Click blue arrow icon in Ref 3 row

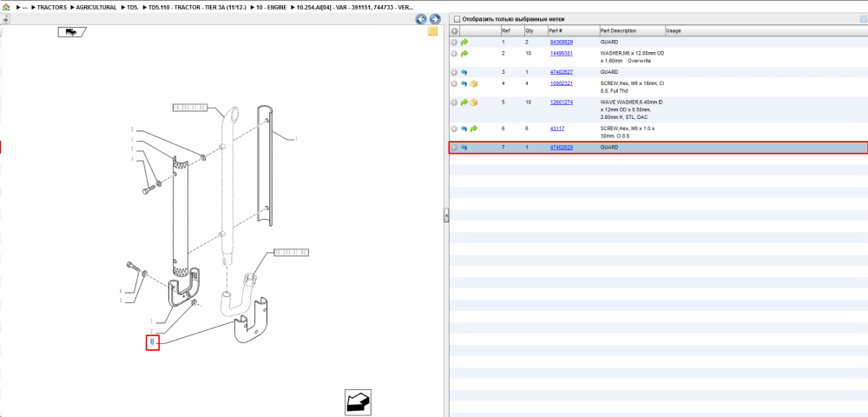pyautogui.click(x=464, y=72)
